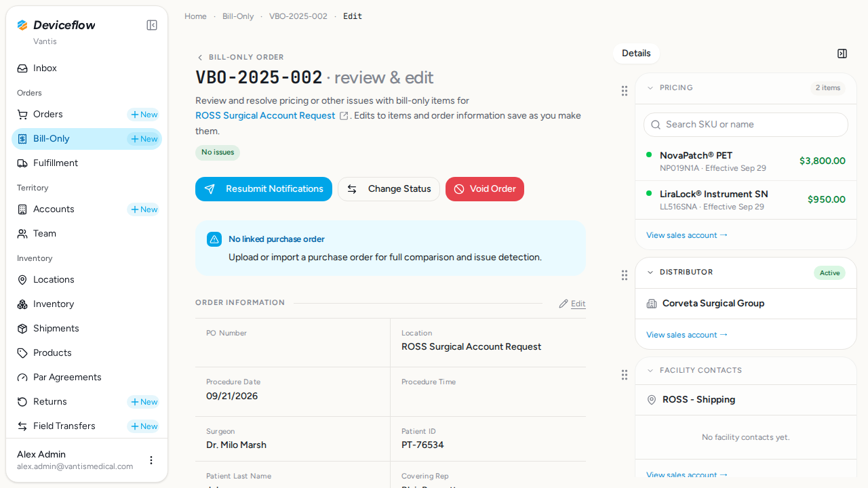
Task: Click New next to Accounts
Action: coord(144,209)
